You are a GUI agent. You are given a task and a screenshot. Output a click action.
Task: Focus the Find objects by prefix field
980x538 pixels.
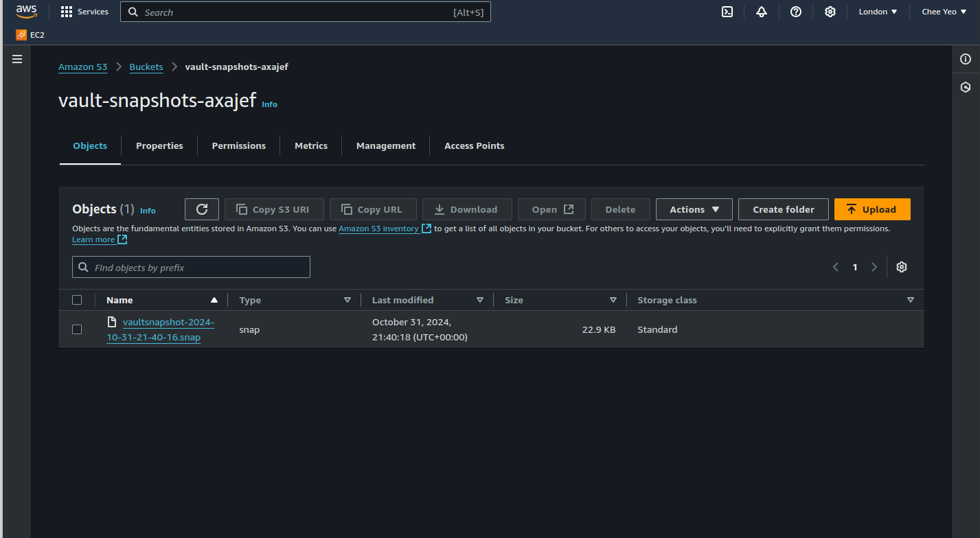191,267
